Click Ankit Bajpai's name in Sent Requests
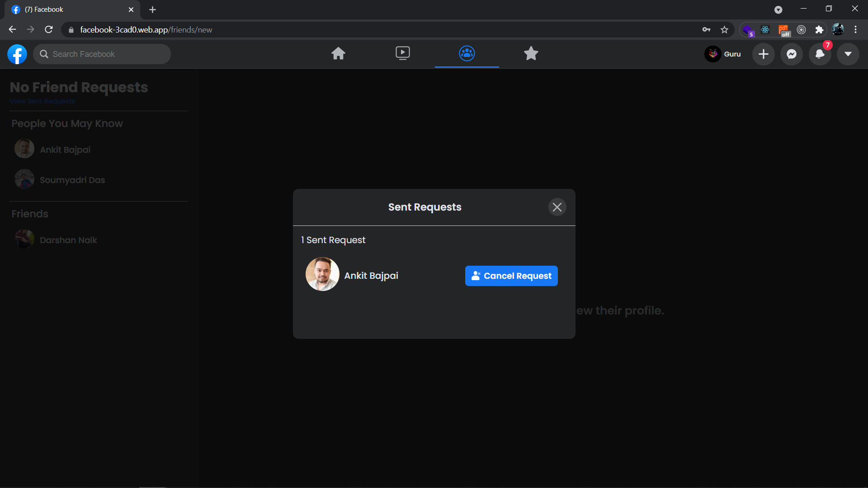The image size is (868, 488). pos(371,276)
